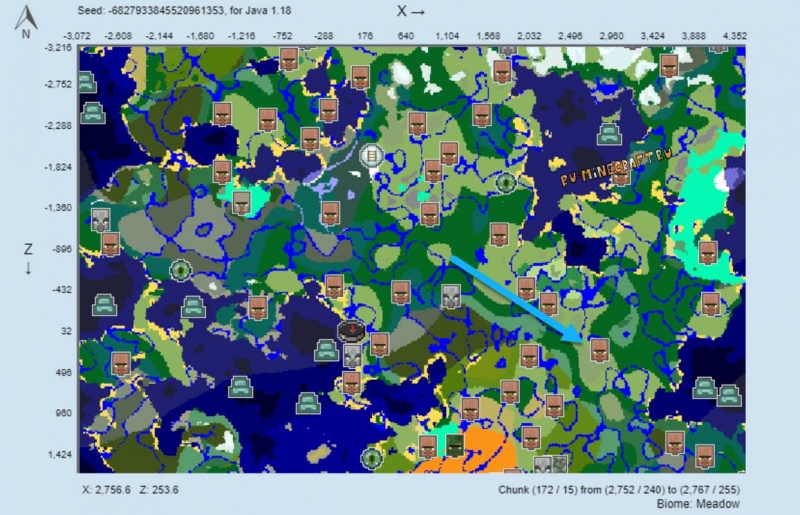The height and width of the screenshot is (515, 800).
Task: Click the '-432' label on the Z axis
Action: click(x=62, y=290)
